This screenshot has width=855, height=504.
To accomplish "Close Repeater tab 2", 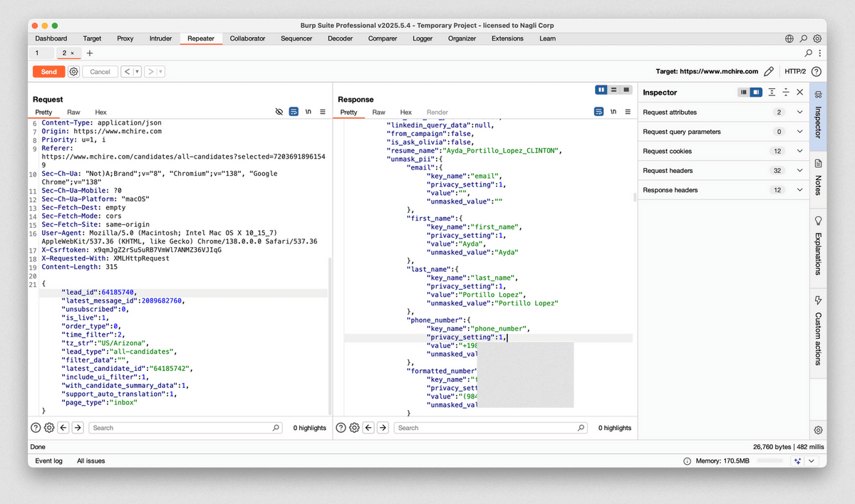I will 72,53.
